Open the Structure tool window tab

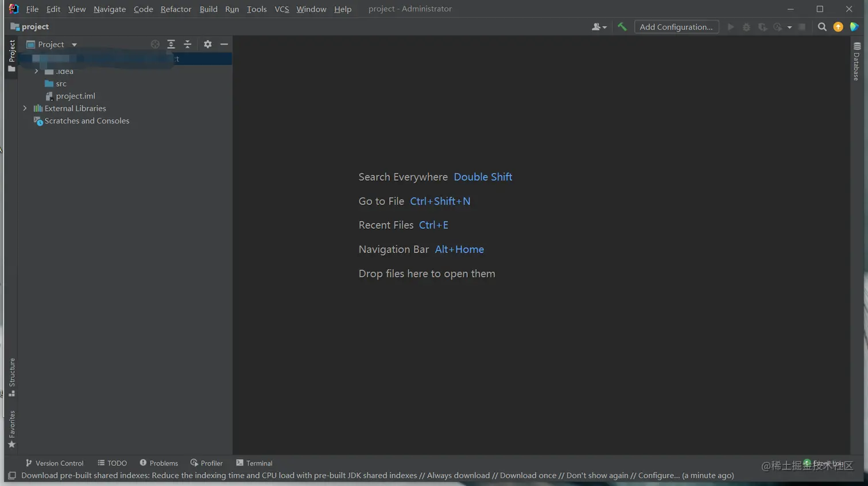[x=11, y=378]
